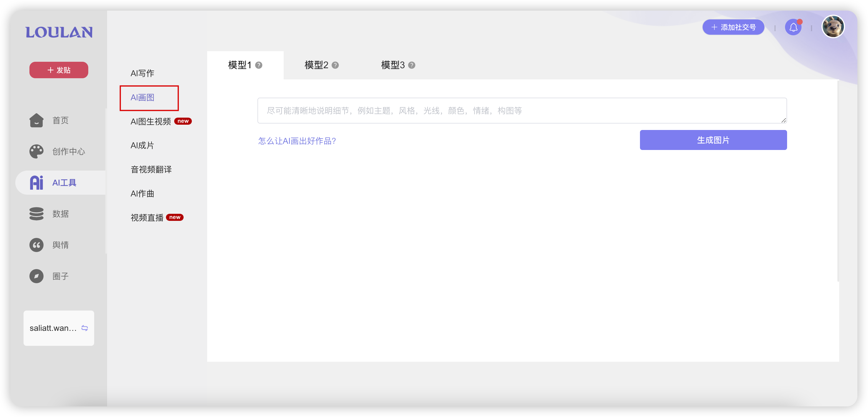Image resolution: width=868 pixels, height=417 pixels.
Task: Click help icon next to 模型1
Action: [x=258, y=65]
